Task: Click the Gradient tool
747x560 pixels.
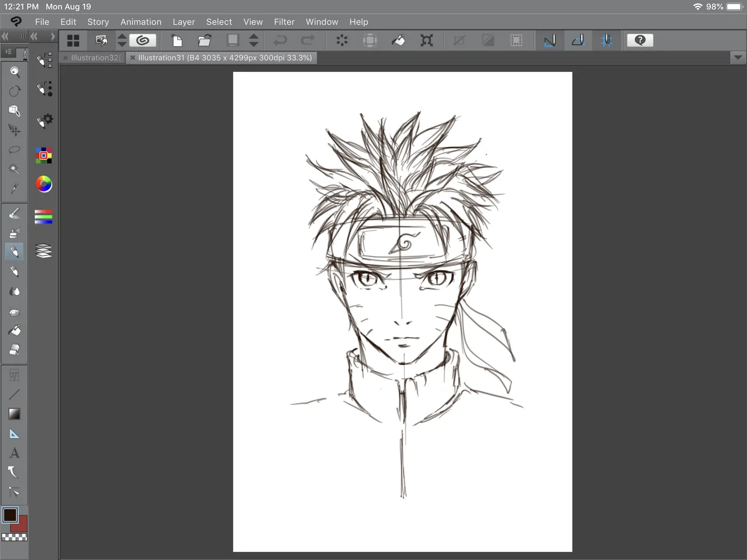Action: click(x=15, y=414)
